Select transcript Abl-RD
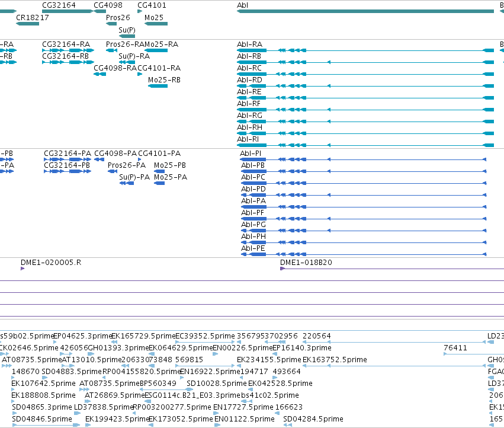This screenshot has width=504, height=428. tap(365, 86)
